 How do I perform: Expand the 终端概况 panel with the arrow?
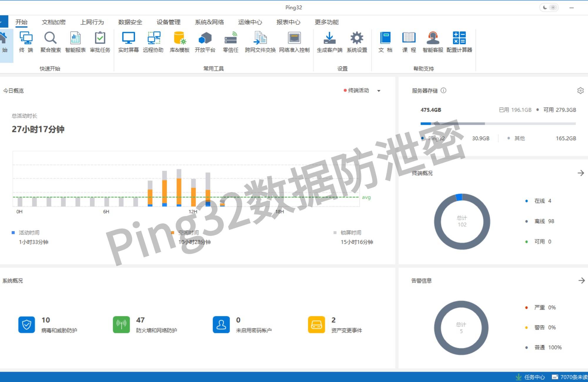click(581, 173)
